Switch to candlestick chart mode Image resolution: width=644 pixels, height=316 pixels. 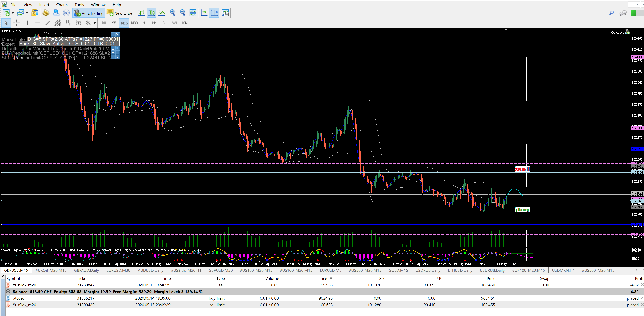pyautogui.click(x=151, y=13)
